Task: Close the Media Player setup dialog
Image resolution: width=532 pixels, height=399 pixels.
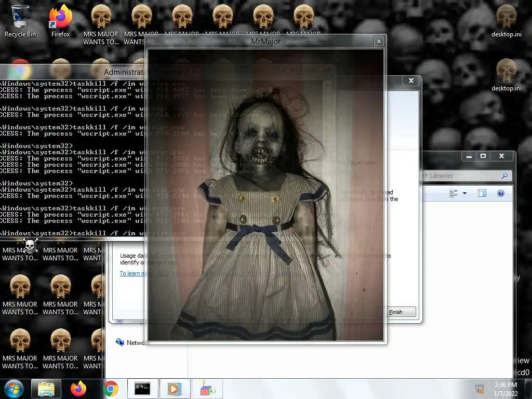Action: click(x=411, y=81)
